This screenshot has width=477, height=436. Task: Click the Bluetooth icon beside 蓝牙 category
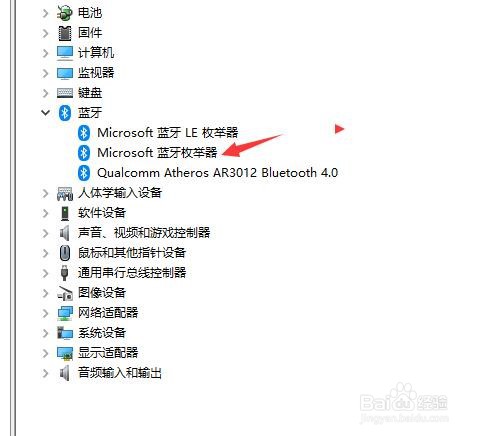[65, 113]
